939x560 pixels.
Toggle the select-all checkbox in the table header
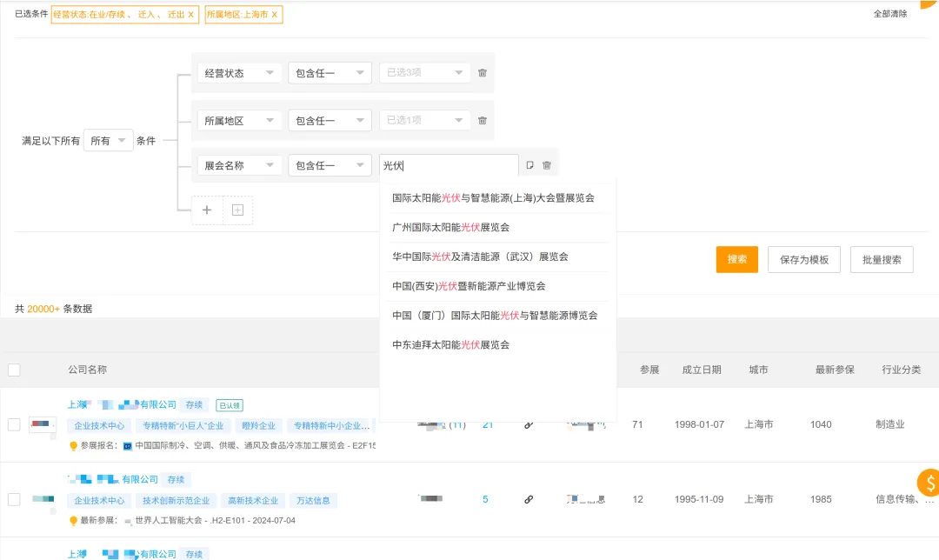(14, 370)
